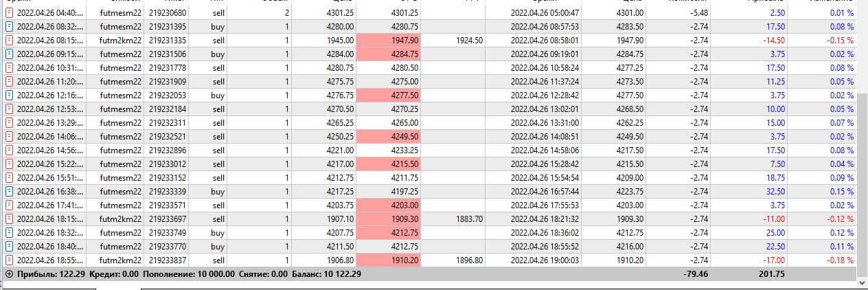This screenshot has width=868, height=290.
Task: Click the buy icon for ticket 219231395
Action: pos(9,27)
